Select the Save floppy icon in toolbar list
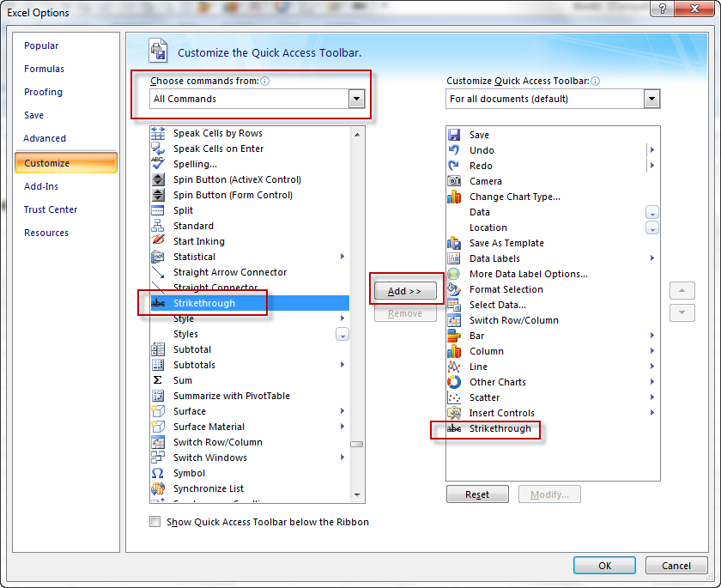Image resolution: width=721 pixels, height=588 pixels. pos(454,135)
